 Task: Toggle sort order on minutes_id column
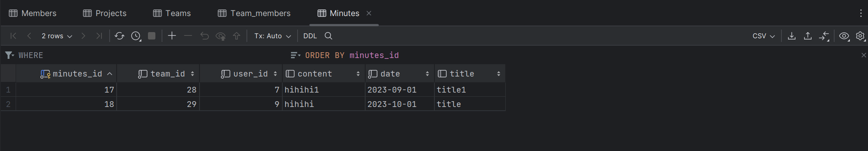(110, 74)
